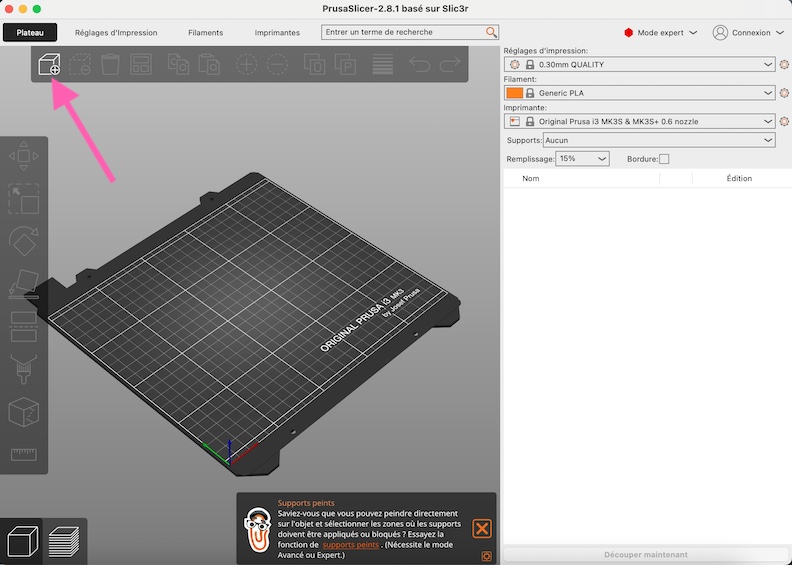The width and height of the screenshot is (792, 565).
Task: Click the Copy toolbar icon
Action: 178,64
